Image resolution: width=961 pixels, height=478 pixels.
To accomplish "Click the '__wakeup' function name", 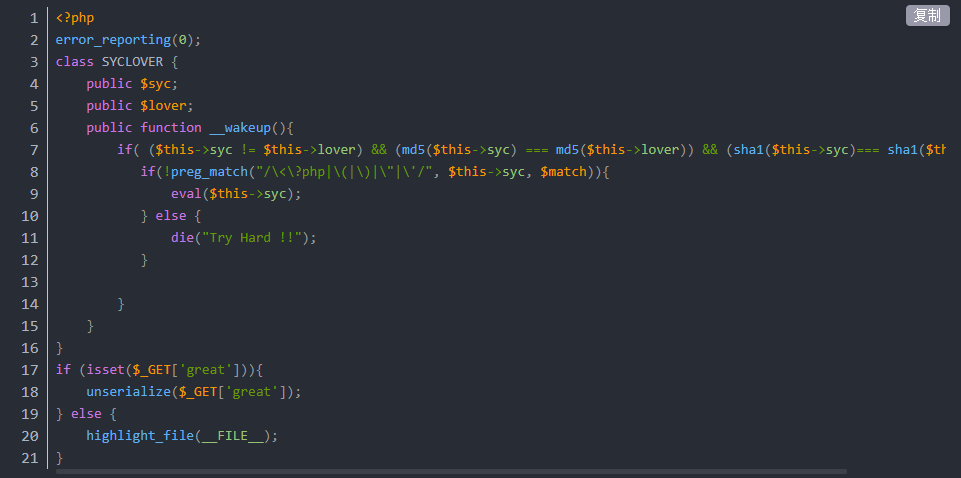I will 240,128.
